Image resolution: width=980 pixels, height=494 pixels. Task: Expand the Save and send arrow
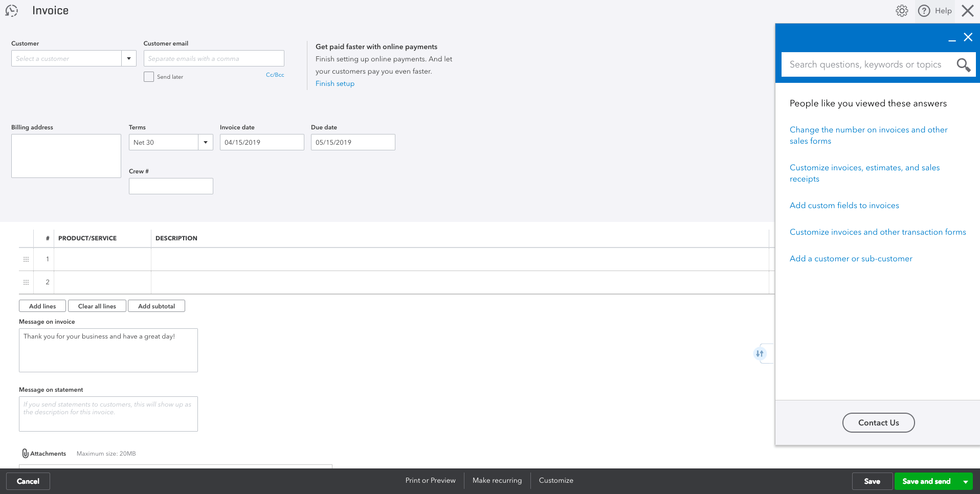(x=965, y=481)
